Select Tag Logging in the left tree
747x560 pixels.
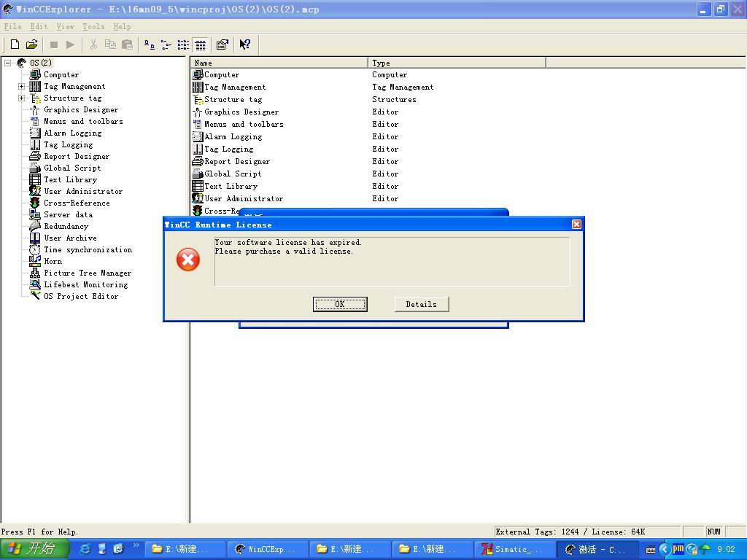pos(68,145)
